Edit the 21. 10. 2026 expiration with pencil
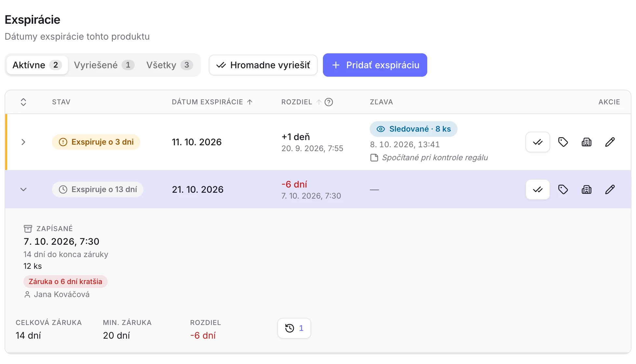Image resolution: width=636 pixels, height=364 pixels. click(610, 189)
